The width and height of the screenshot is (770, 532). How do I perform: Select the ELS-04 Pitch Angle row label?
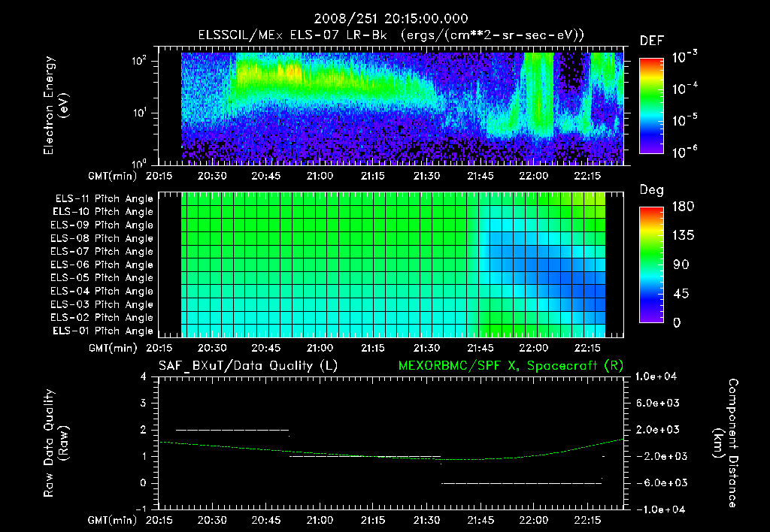(102, 291)
